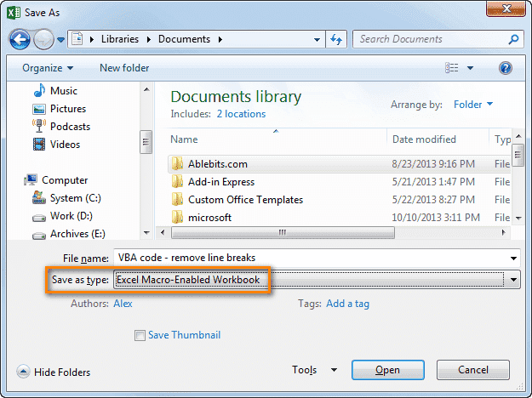The image size is (532, 398).
Task: Click Hide Folders button
Action: [54, 372]
